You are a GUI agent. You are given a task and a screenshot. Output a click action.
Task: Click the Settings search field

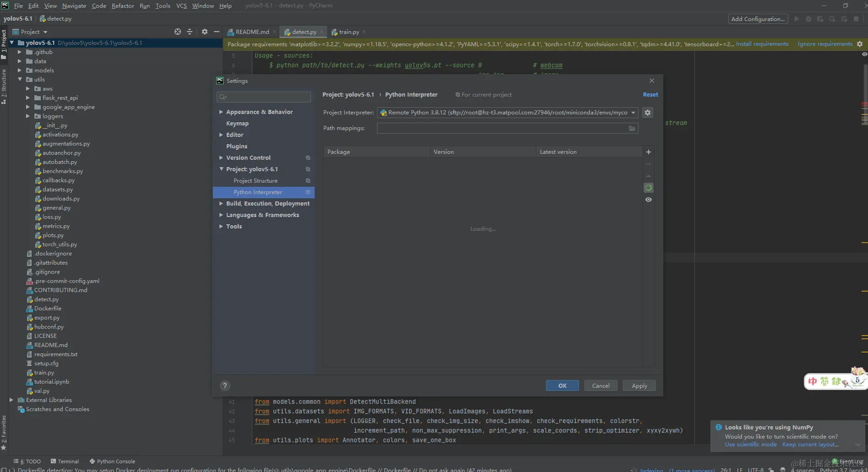tap(264, 97)
